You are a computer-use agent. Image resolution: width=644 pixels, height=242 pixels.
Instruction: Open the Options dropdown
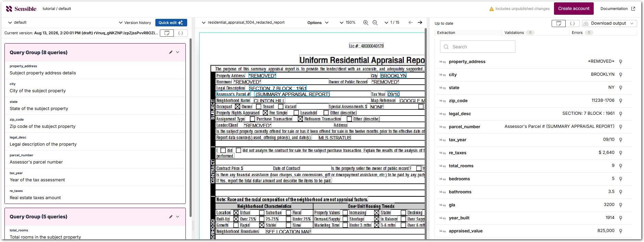click(318, 23)
